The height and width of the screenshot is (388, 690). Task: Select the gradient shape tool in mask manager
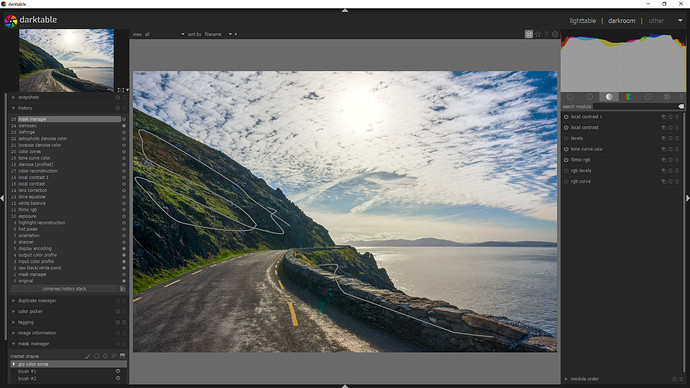[122, 356]
